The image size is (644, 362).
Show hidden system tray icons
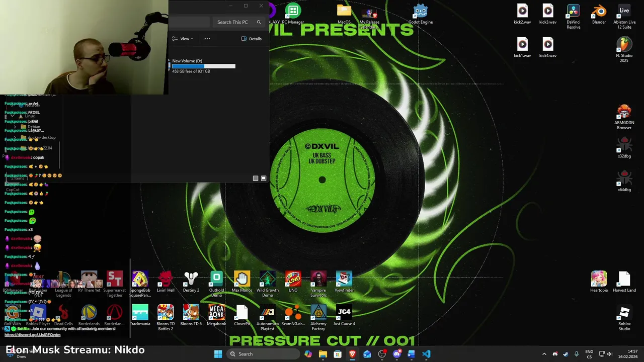(544, 354)
